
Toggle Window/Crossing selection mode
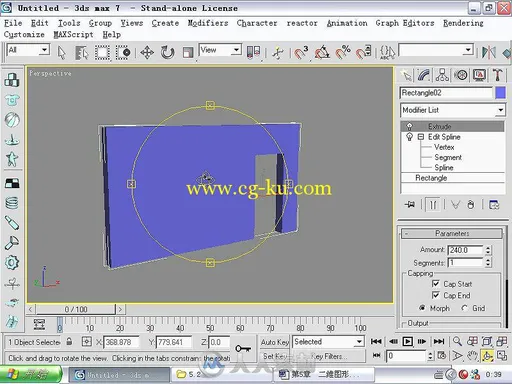[123, 53]
